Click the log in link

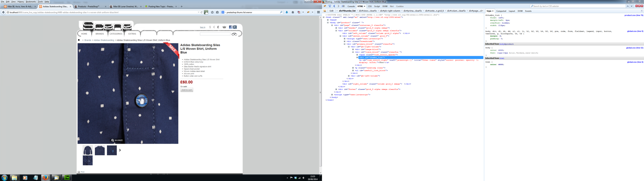click(203, 27)
